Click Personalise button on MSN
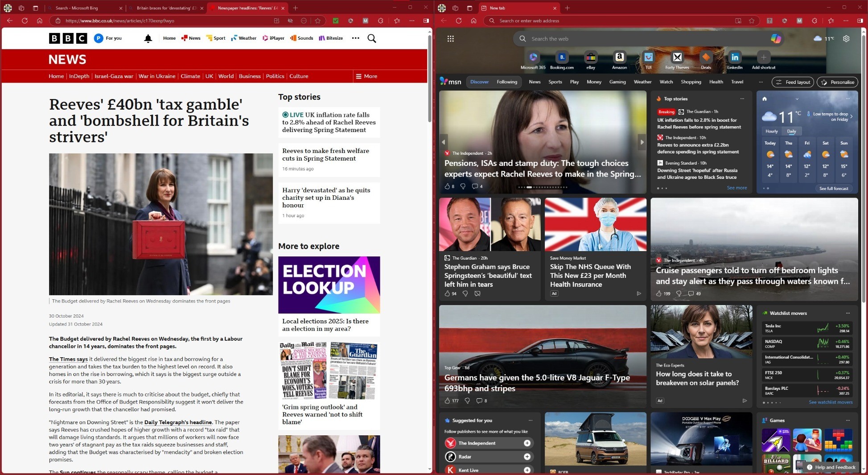The image size is (868, 475). coord(838,82)
